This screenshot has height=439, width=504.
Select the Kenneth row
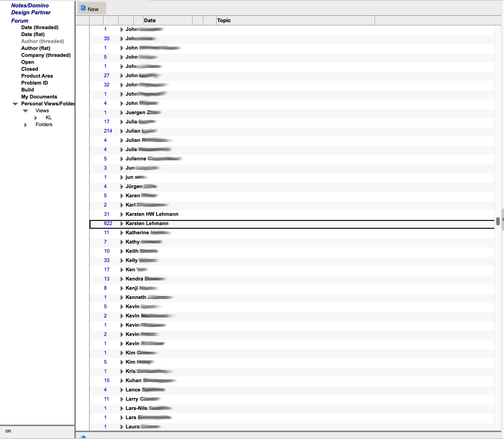click(x=292, y=297)
